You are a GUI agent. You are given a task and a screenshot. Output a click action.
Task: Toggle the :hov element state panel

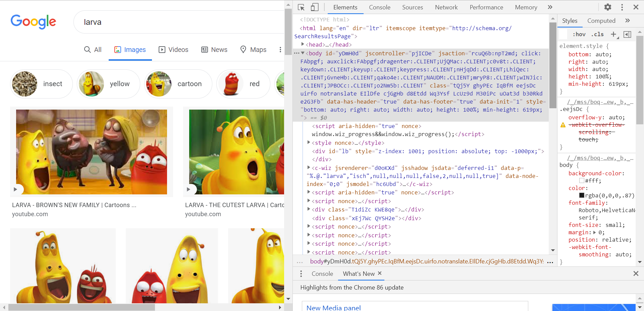(x=579, y=34)
